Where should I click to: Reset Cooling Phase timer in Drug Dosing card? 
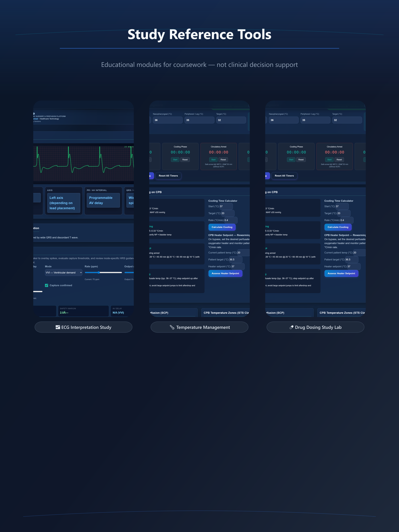(301, 159)
